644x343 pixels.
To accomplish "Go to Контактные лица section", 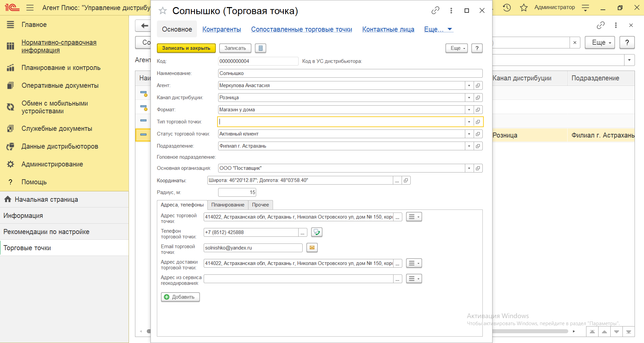I will [x=388, y=29].
